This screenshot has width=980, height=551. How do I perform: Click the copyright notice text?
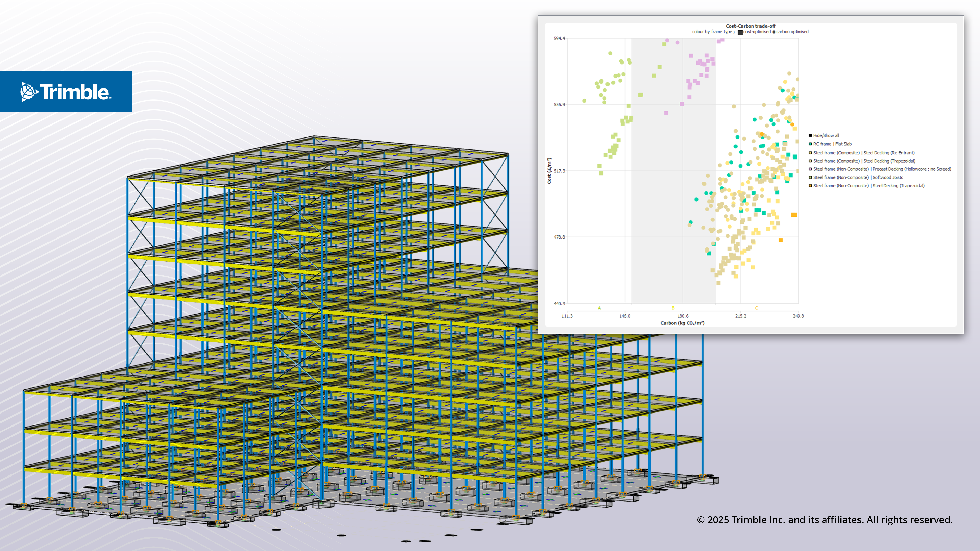(x=825, y=520)
